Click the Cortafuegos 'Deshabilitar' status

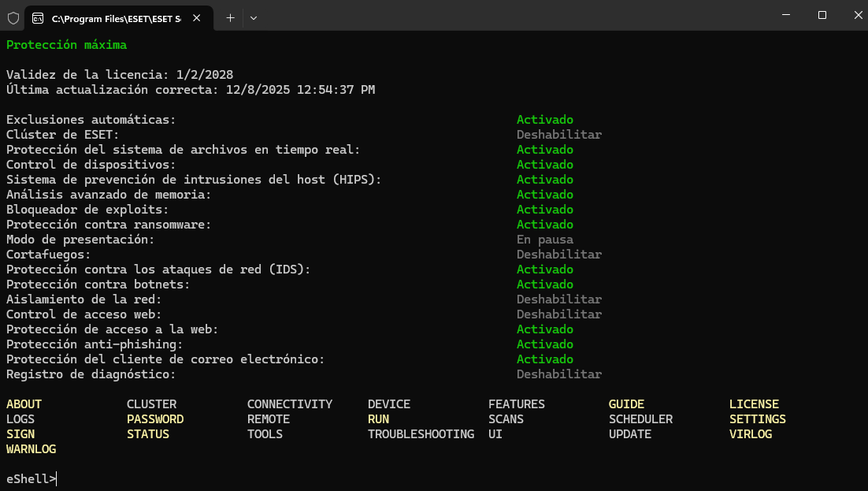point(558,255)
